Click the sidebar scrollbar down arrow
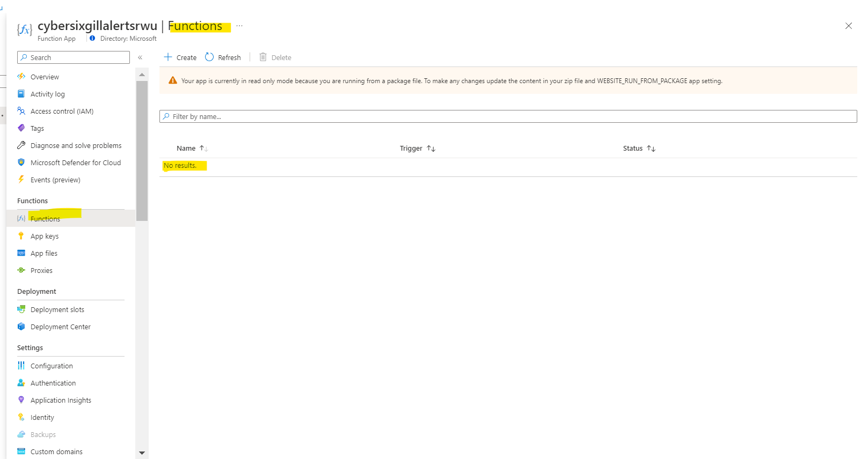 [x=142, y=453]
